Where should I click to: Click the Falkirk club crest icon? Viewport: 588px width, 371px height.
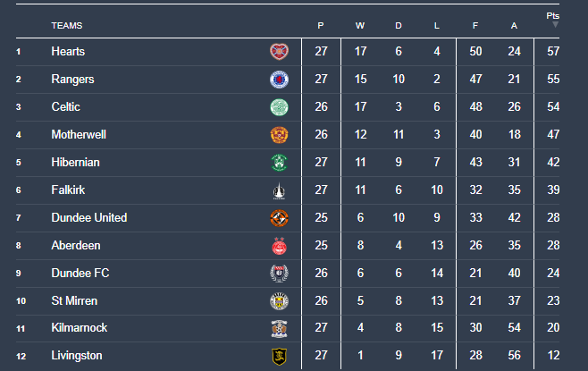(x=280, y=190)
